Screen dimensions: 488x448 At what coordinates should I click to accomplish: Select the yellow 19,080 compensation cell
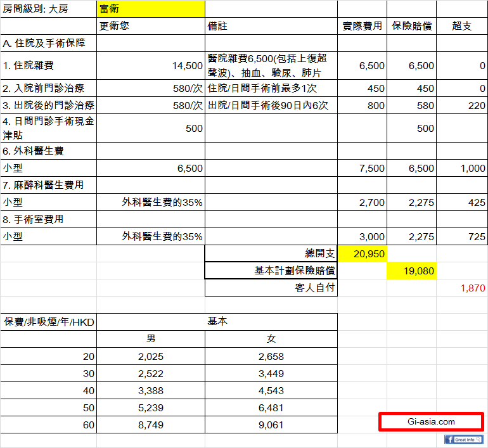click(412, 271)
